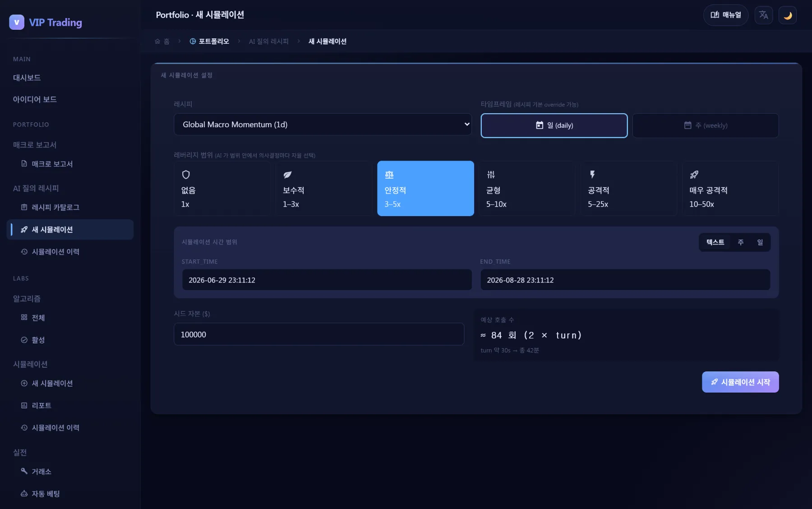
Task: Go to the active 새 시뮬레이션 sidebar item
Action: [x=70, y=229]
